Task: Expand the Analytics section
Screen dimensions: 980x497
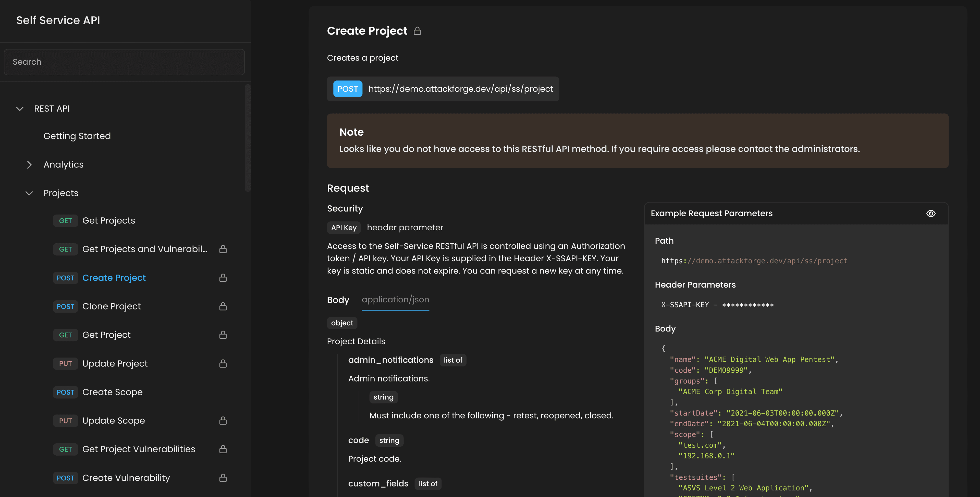Action: tap(29, 164)
